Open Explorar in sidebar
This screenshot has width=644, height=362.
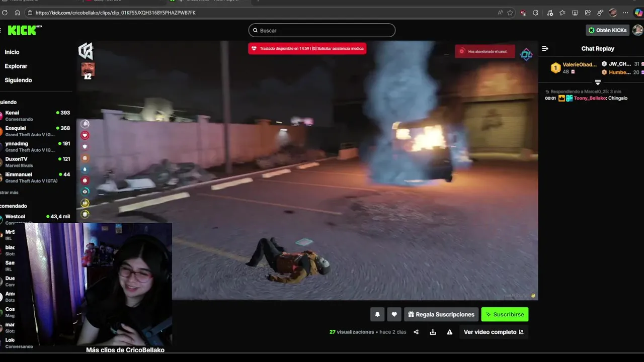coord(16,66)
